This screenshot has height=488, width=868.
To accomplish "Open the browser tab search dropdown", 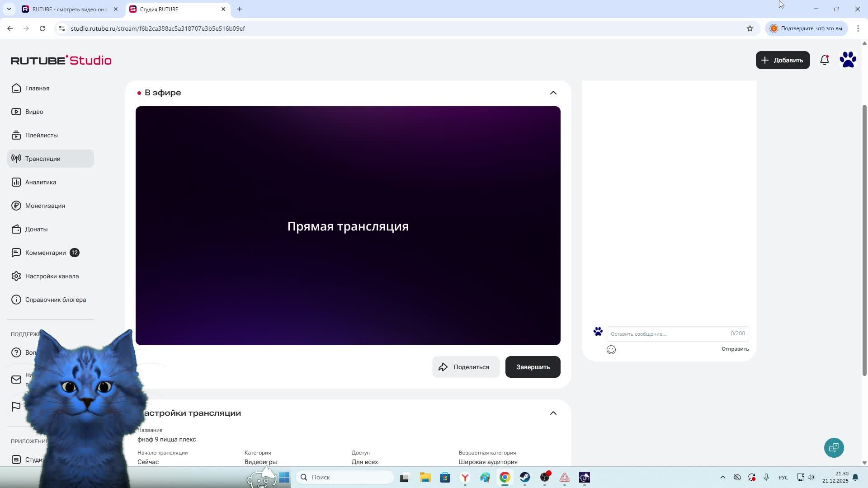I will click(x=9, y=9).
